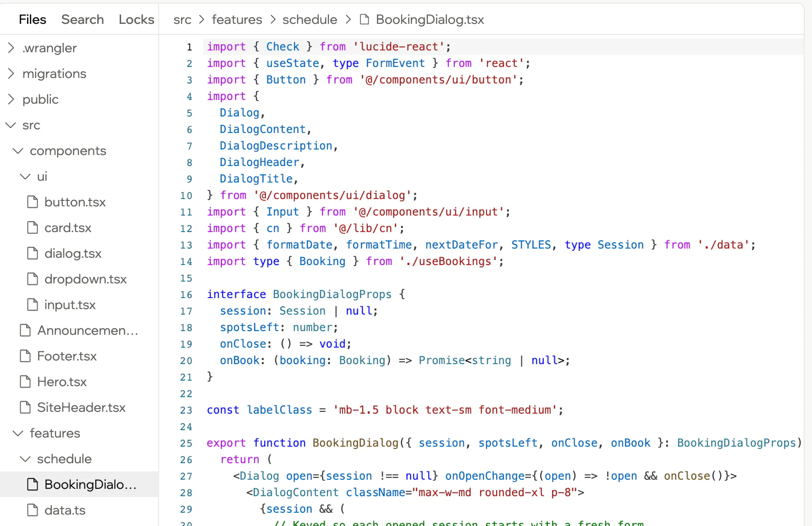
Task: Click the Promise type on line 20
Action: [x=442, y=360]
